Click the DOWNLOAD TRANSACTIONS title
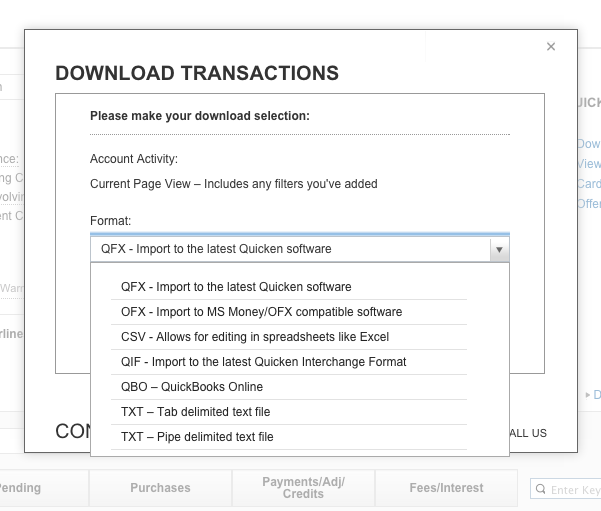The width and height of the screenshot is (601, 511). 197,73
